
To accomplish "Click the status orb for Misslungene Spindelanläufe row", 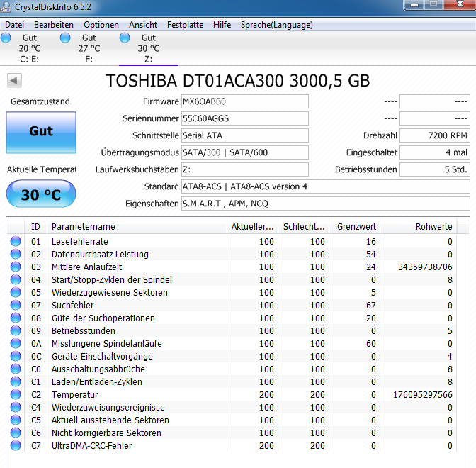I will coord(16,343).
